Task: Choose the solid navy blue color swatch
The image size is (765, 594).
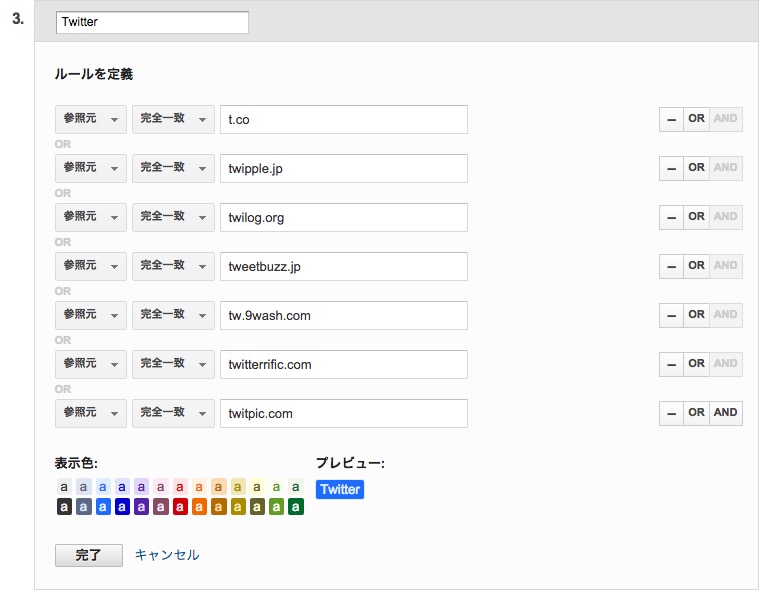Action: (x=122, y=507)
